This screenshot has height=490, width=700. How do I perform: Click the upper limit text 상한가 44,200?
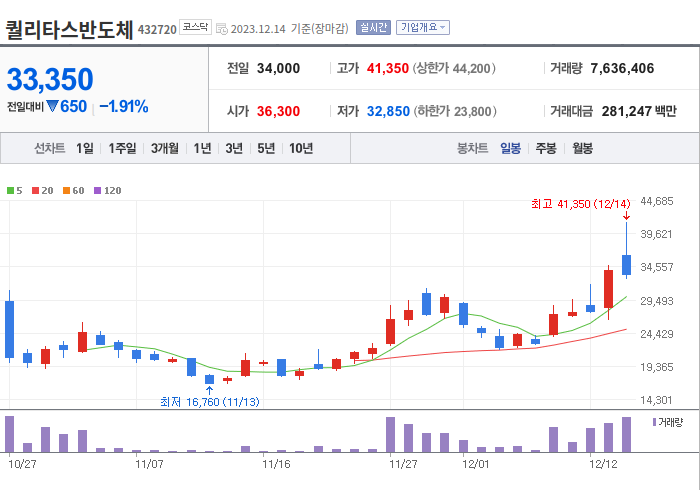click(x=454, y=68)
